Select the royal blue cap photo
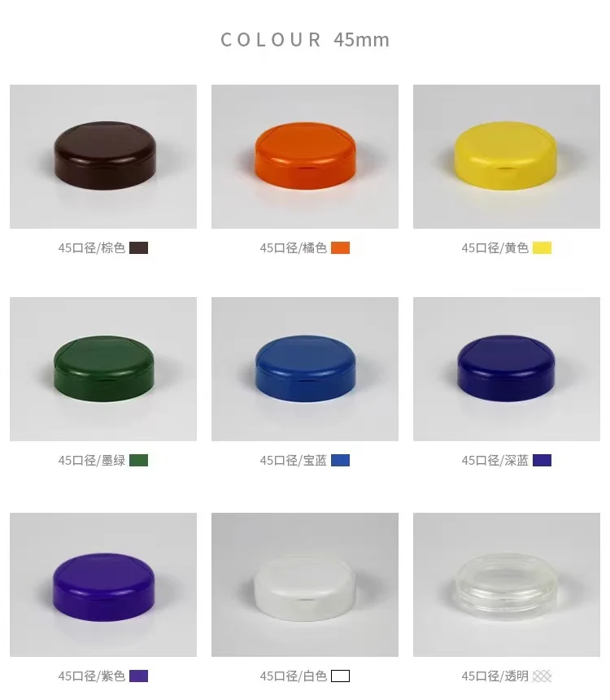The width and height of the screenshot is (610, 700). tap(305, 370)
